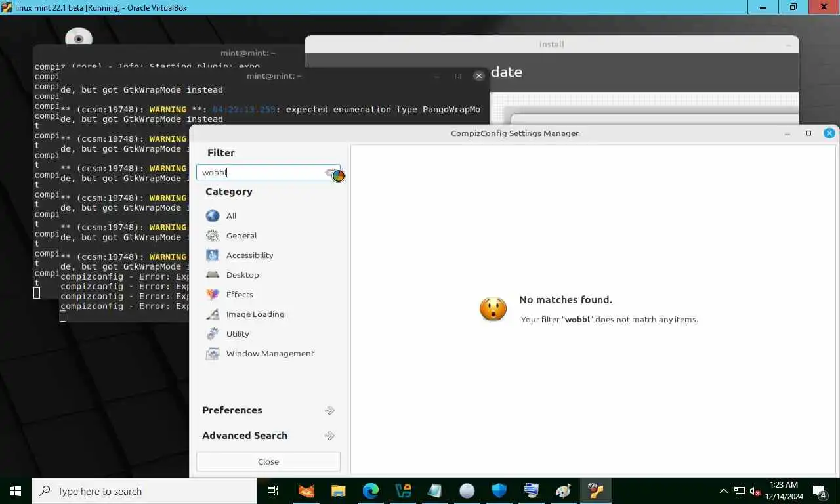Select the Effects category icon
Screen dimensions: 840x504
pyautogui.click(x=213, y=295)
